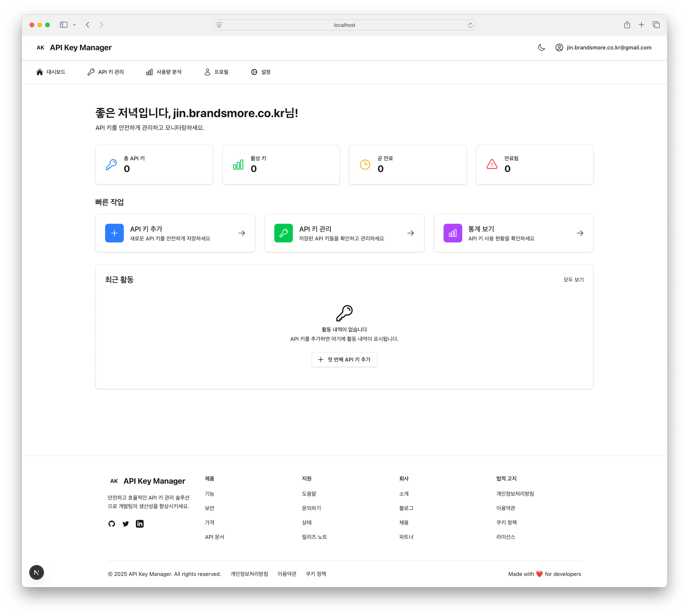The height and width of the screenshot is (616, 689).
Task: Click the blue key icon in 총 API 키 card
Action: (x=111, y=164)
